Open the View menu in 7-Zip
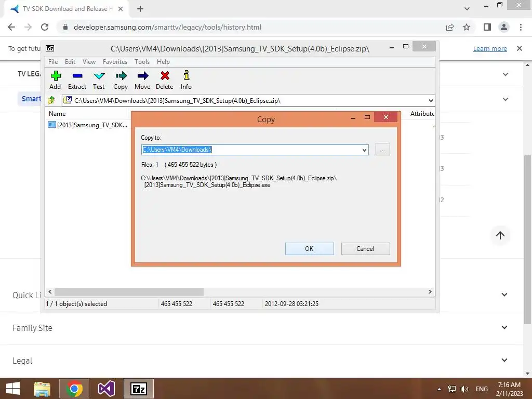Image resolution: width=532 pixels, height=399 pixels. 89,62
